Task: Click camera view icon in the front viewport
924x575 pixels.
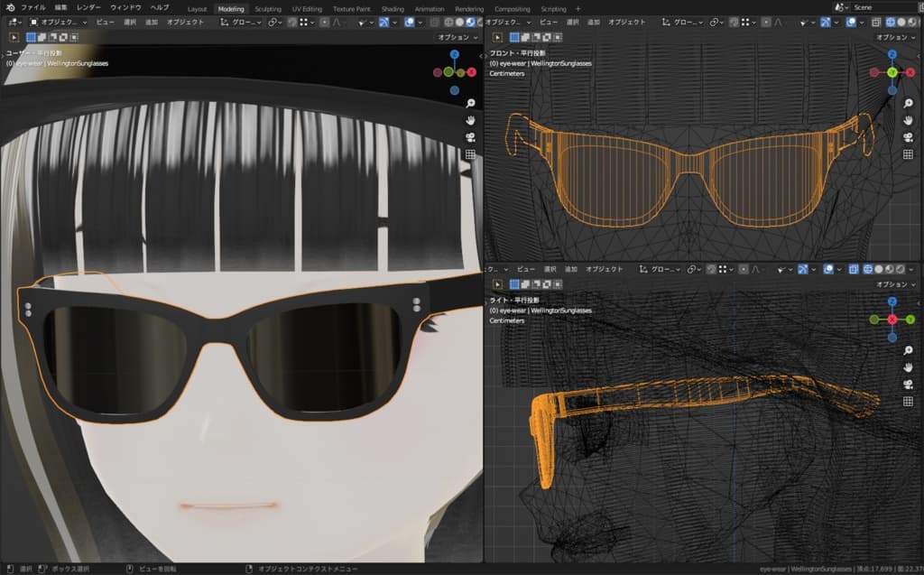Action: pyautogui.click(x=908, y=137)
